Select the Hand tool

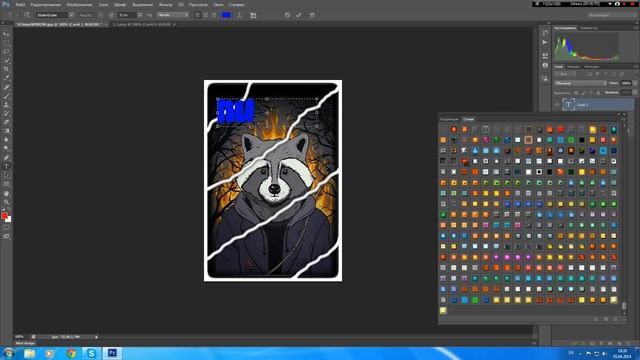tap(6, 193)
